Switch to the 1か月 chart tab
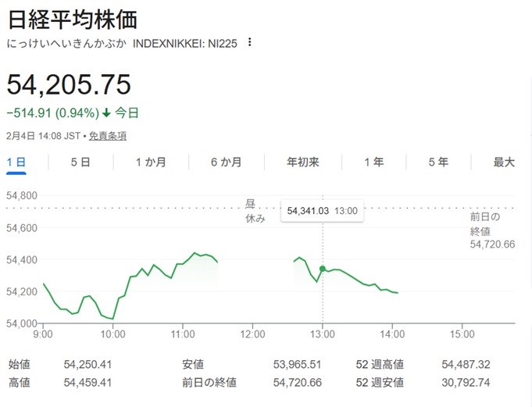 click(x=151, y=162)
